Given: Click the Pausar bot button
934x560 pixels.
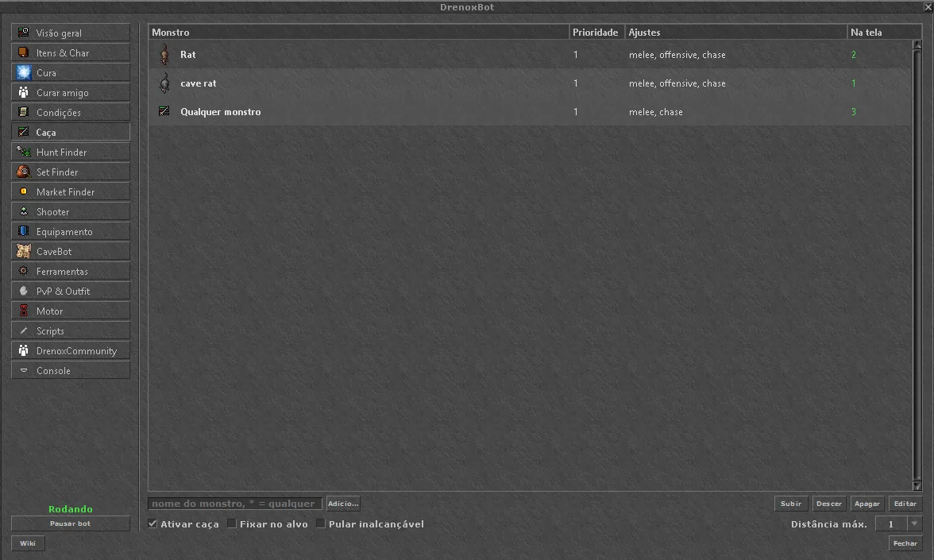Looking at the screenshot, I should click(x=70, y=523).
